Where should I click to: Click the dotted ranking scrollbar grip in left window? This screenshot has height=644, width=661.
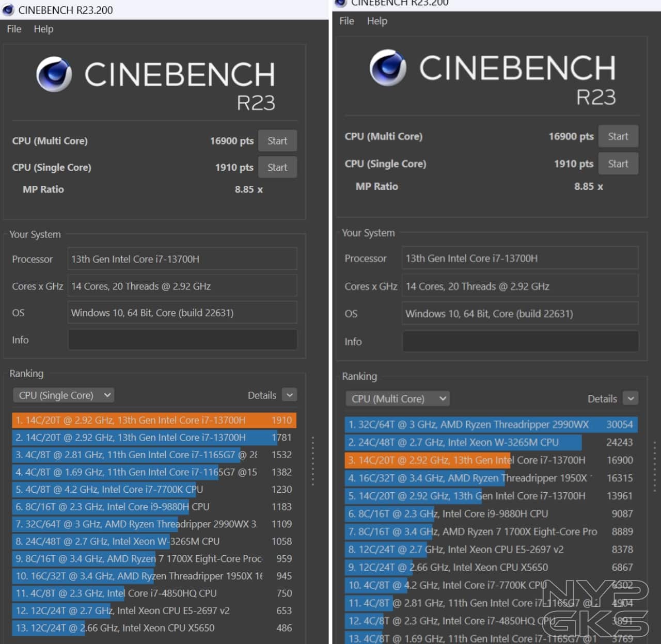[312, 461]
